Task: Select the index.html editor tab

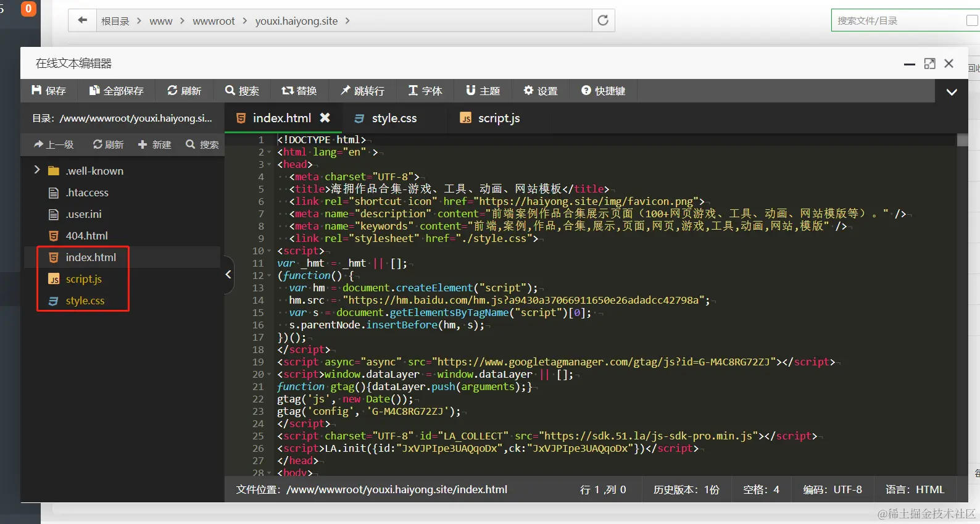Action: point(281,118)
